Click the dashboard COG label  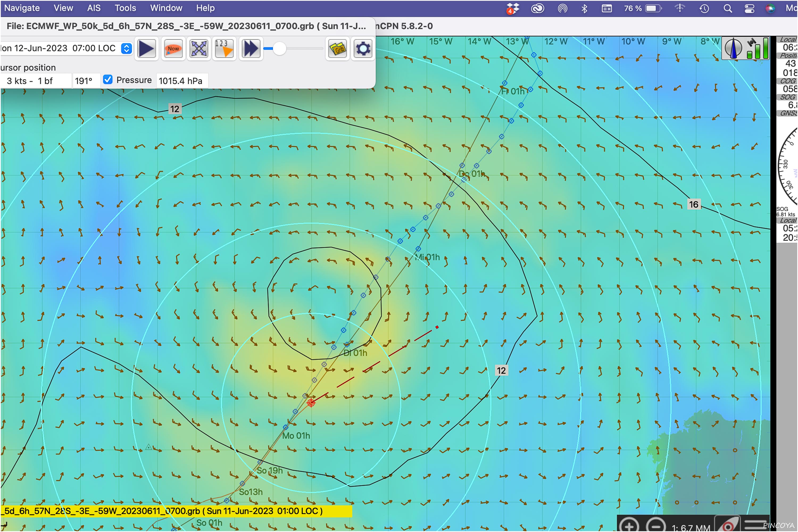point(787,81)
